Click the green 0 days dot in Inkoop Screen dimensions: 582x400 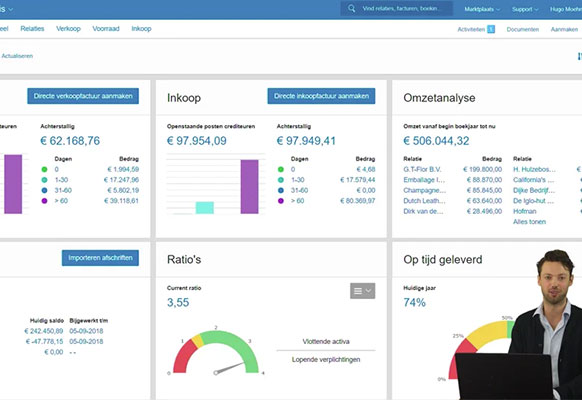tap(281, 170)
